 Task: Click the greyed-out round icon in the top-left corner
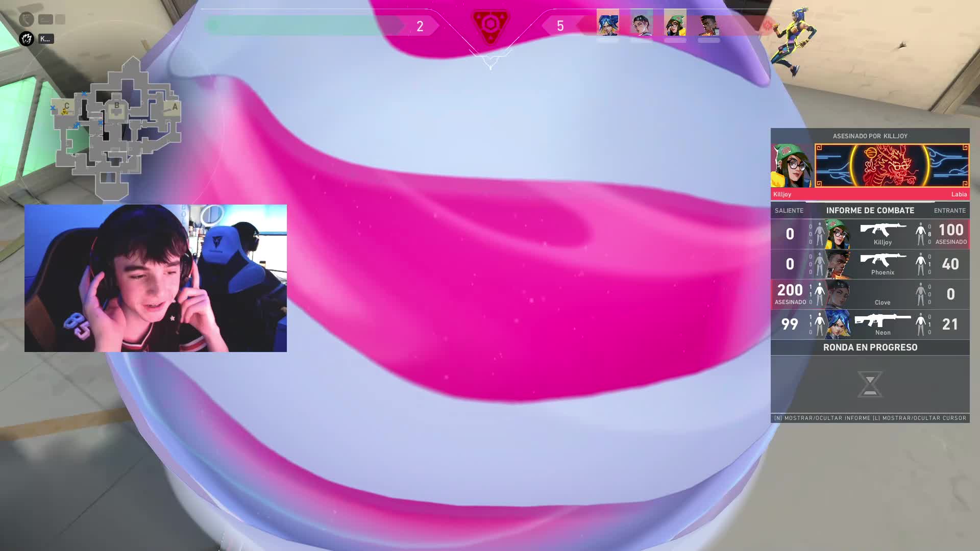[x=27, y=19]
